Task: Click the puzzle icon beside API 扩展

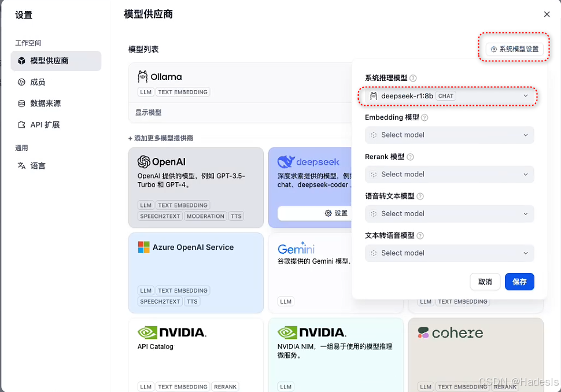Action: (x=21, y=125)
